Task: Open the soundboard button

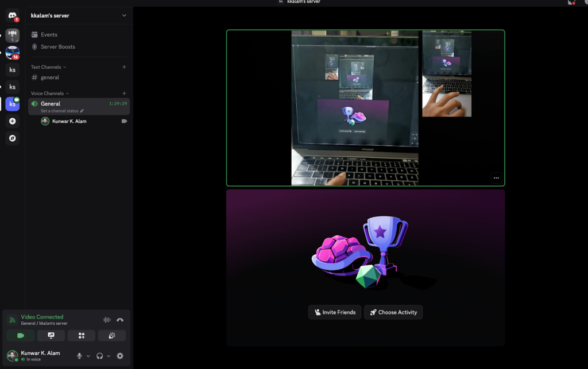Action: [x=112, y=336]
